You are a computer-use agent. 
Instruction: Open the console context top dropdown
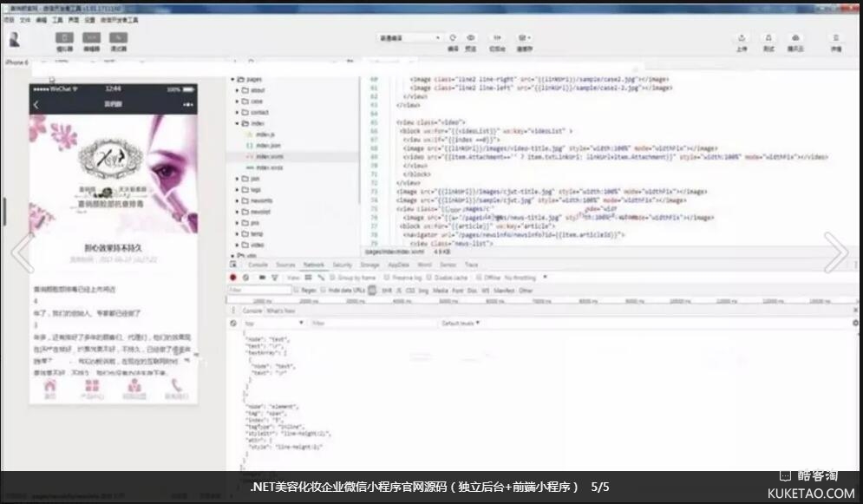click(x=274, y=324)
